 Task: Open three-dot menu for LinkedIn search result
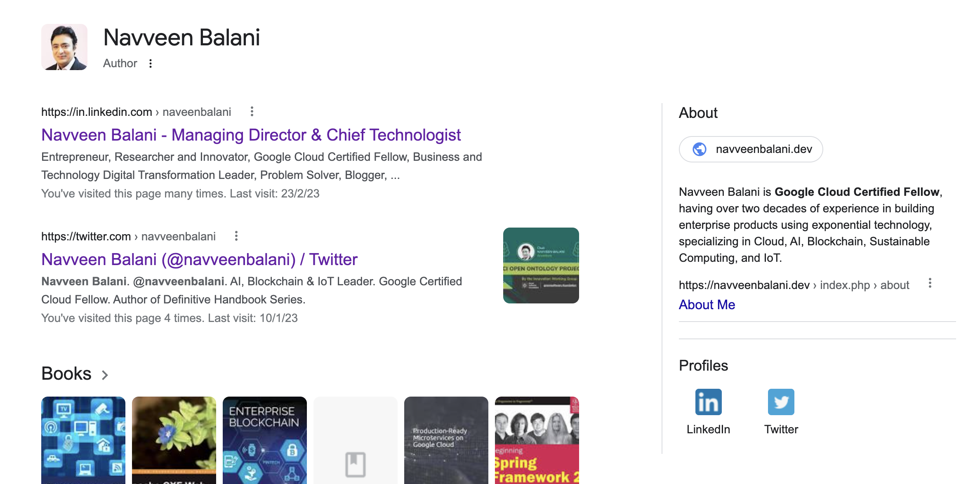tap(252, 112)
